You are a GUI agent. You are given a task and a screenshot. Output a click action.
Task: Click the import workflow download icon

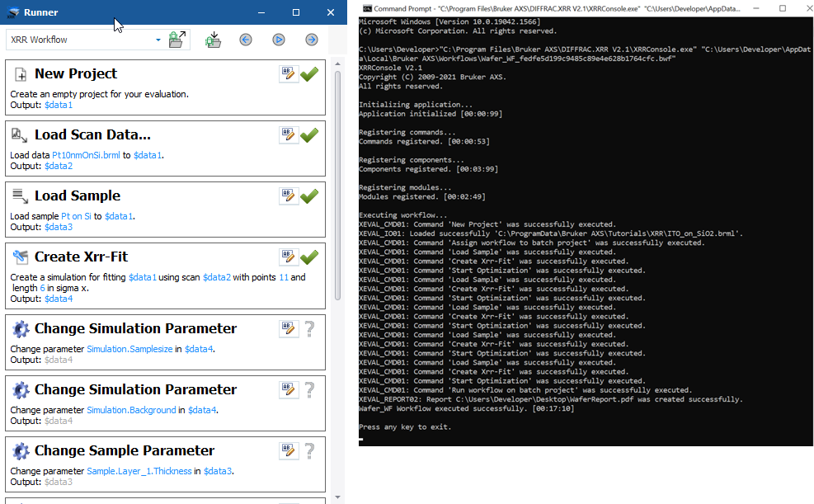[213, 40]
